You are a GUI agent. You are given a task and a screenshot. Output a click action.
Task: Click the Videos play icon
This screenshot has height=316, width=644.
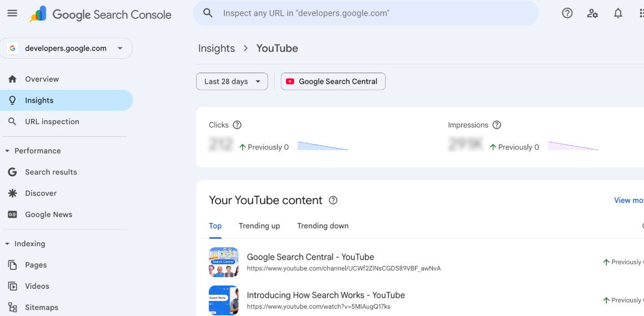pyautogui.click(x=12, y=287)
